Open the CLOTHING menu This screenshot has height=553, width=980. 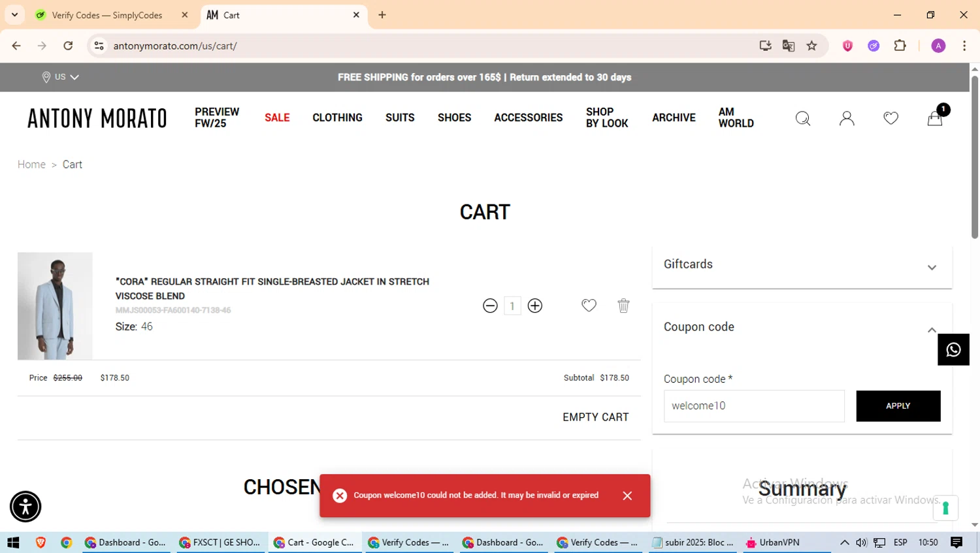point(337,118)
